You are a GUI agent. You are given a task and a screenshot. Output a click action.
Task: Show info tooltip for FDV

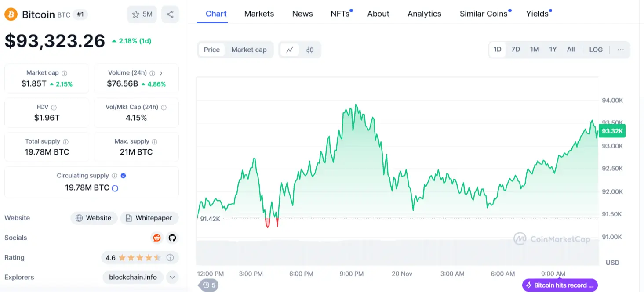click(54, 108)
